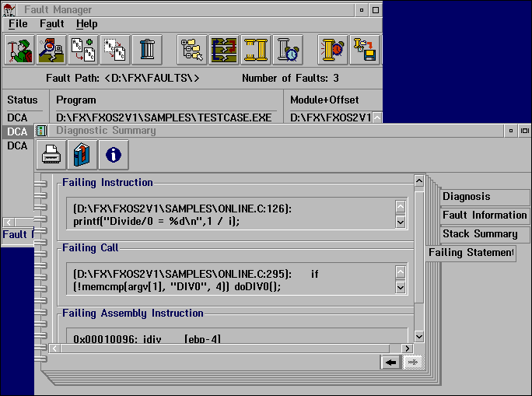Select the TESTCASE.EXE fault row
This screenshot has width=532, height=396.
click(163, 117)
